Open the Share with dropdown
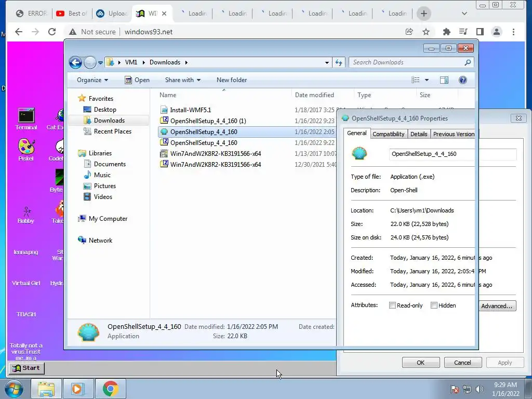The width and height of the screenshot is (532, 399). tap(182, 80)
